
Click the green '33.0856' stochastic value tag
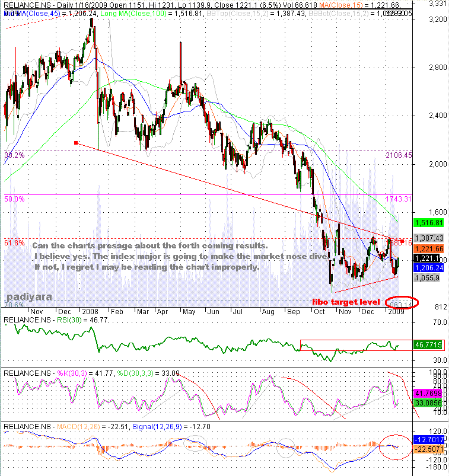pyautogui.click(x=428, y=403)
